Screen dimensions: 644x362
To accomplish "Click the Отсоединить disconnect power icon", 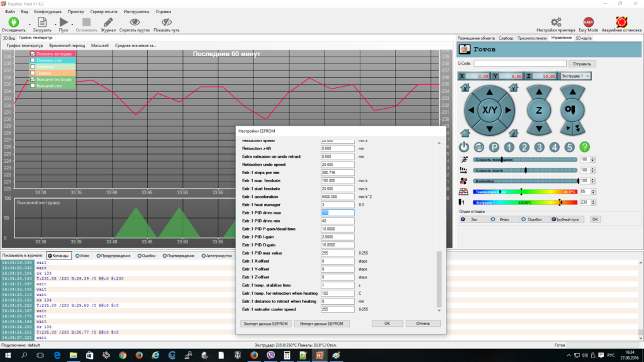I will [14, 22].
